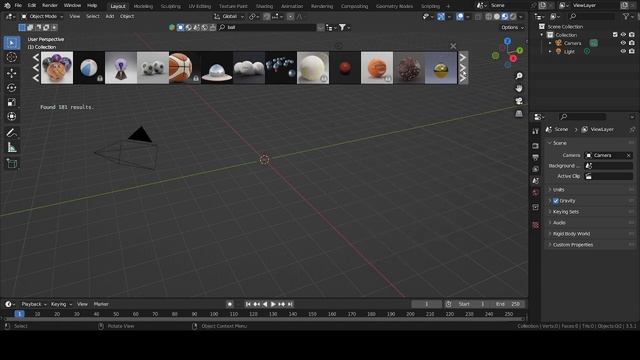Click the Blender logo icon
Image resolution: width=640 pixels, height=360 pixels.
coord(7,5)
